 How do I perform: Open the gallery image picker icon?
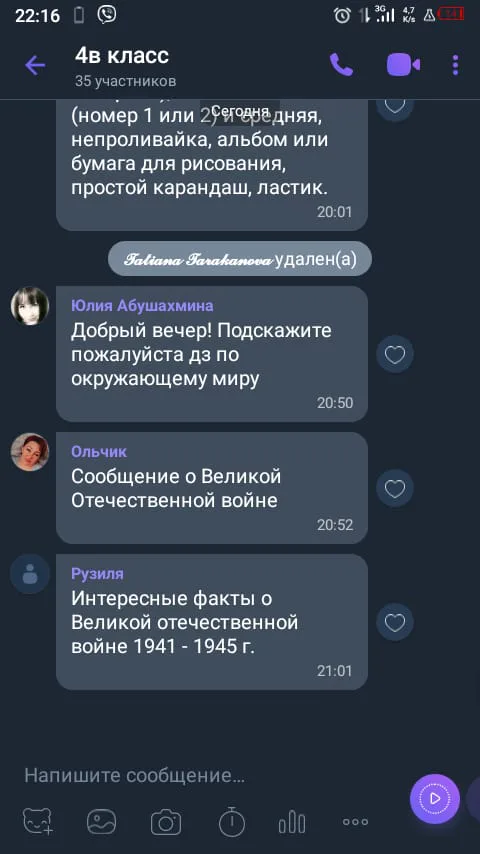[102, 821]
